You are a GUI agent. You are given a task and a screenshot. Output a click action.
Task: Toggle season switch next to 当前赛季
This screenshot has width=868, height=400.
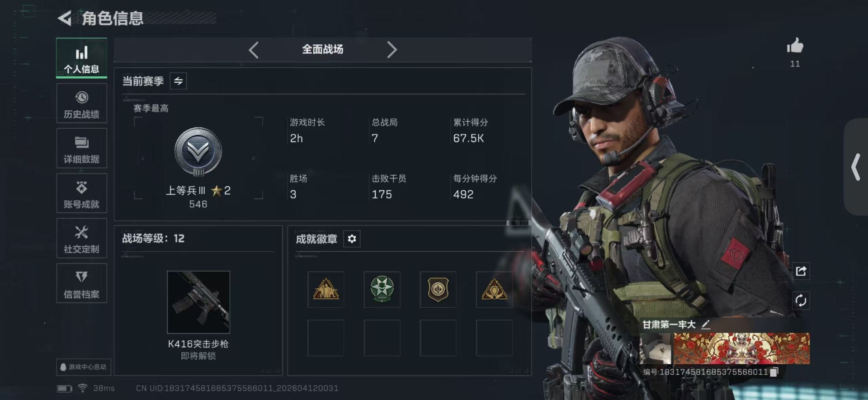(178, 81)
